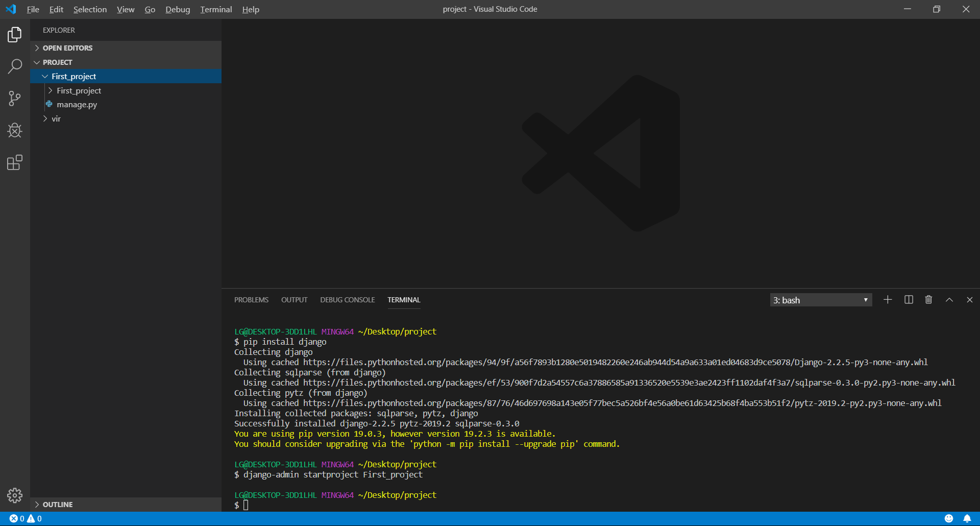
Task: Collapse the PROJECT section
Action: 126,62
